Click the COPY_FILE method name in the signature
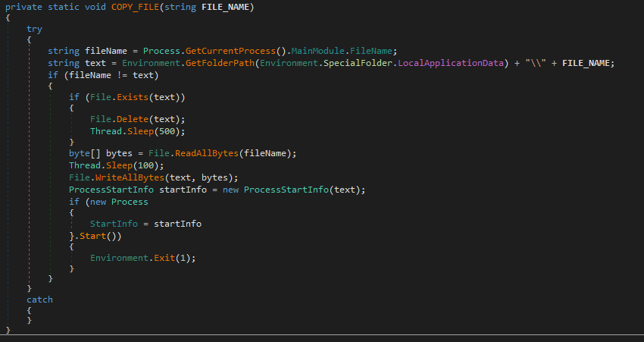Image resolution: width=644 pixels, height=342 pixels. coord(135,7)
